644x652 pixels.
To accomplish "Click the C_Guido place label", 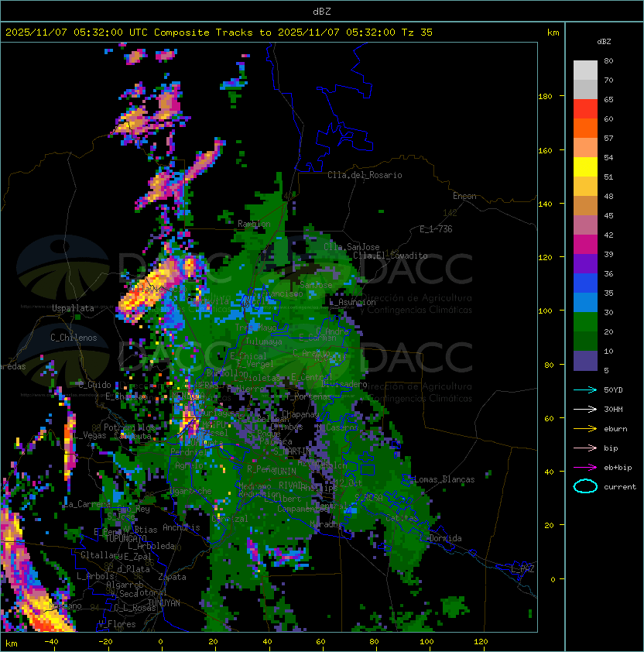I will (94, 385).
